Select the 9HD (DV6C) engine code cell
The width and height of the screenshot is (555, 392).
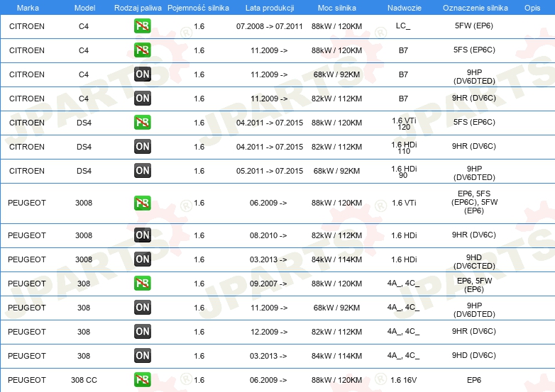coord(474,355)
